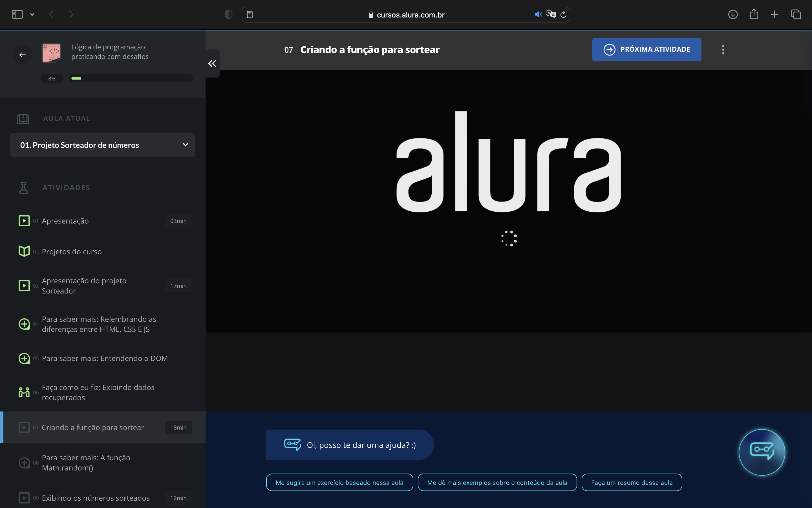
Task: Choose Faça um resumo dessa aula
Action: pos(632,483)
